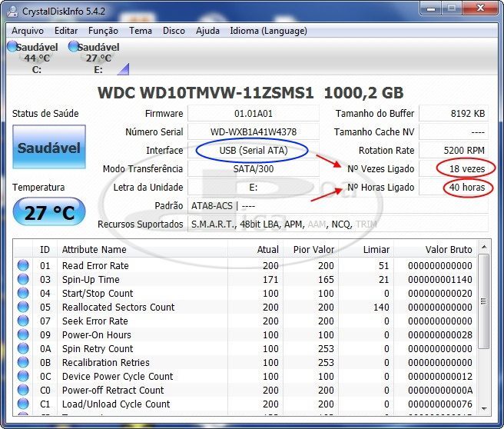
Task: Click status icon of Seek Error Rate row
Action: pos(23,321)
